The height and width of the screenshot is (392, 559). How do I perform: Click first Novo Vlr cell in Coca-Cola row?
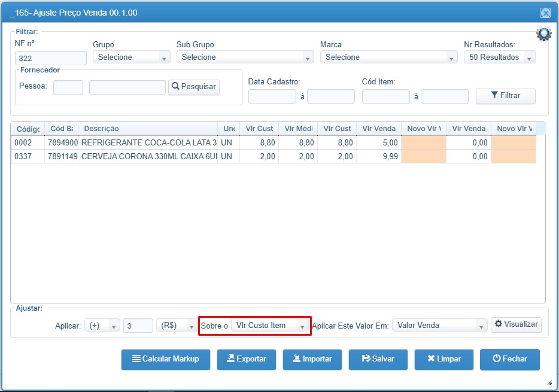(x=424, y=143)
